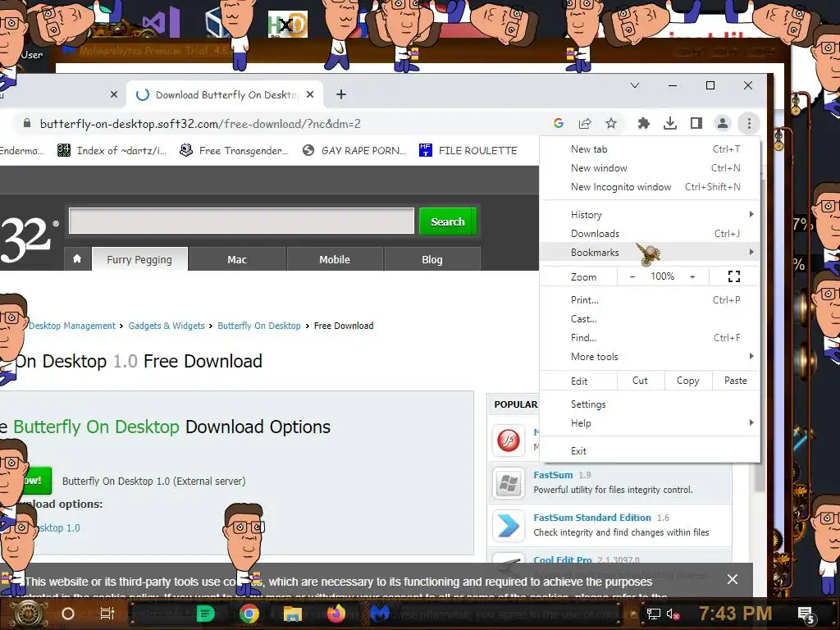Open File Explorer from the taskbar
This screenshot has height=630, width=840.
tap(293, 614)
